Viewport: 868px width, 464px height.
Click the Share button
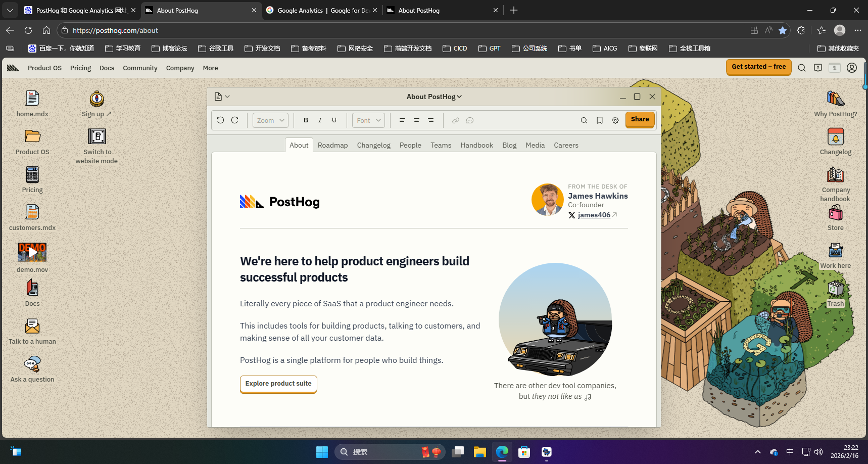point(640,120)
